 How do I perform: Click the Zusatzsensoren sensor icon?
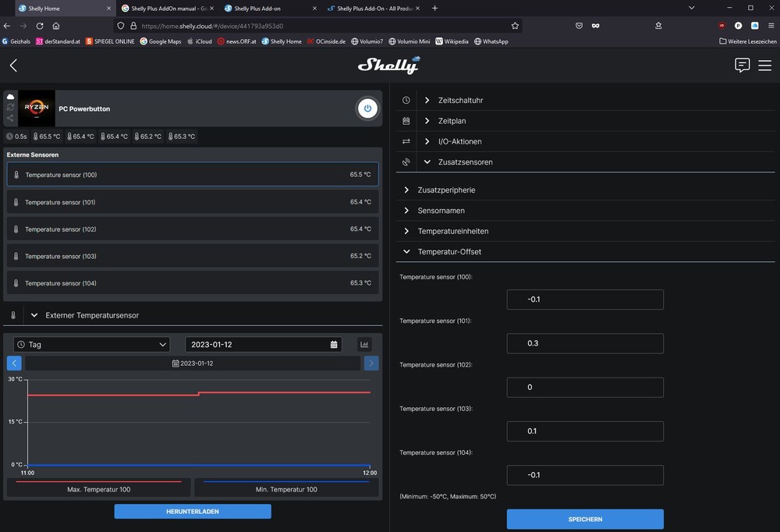[x=406, y=161]
